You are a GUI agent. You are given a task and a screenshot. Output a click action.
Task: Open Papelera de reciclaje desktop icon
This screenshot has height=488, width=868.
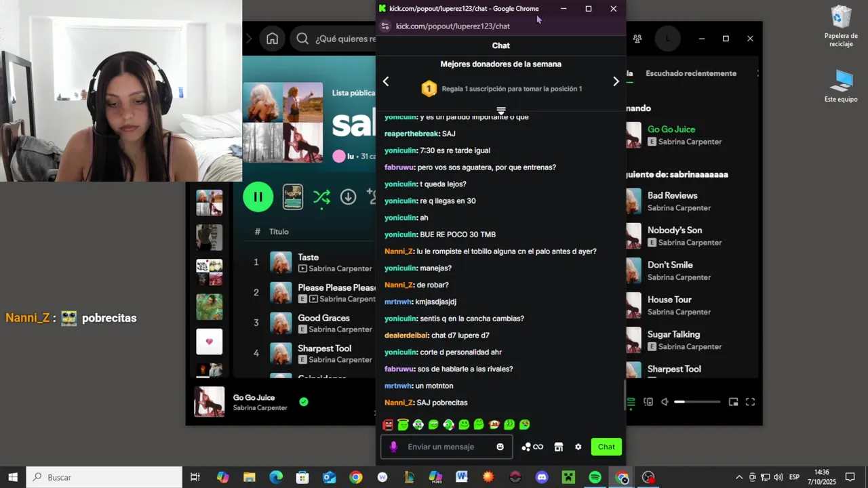841,27
